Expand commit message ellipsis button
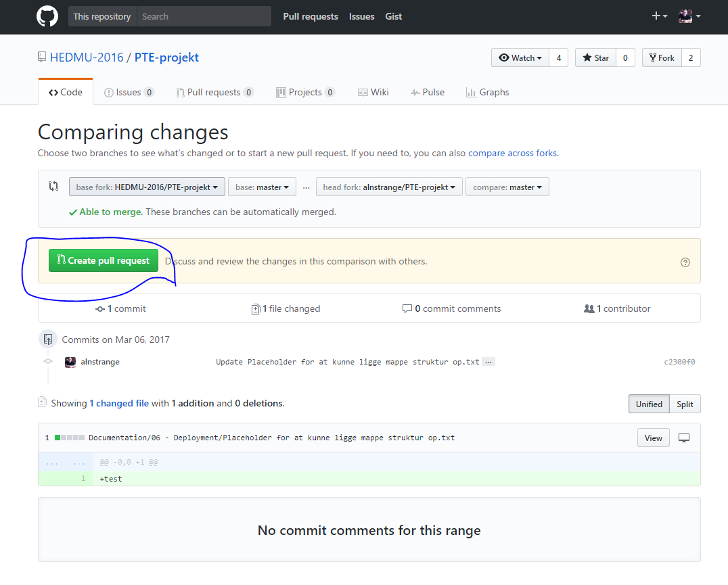The width and height of the screenshot is (728, 585). coord(488,362)
